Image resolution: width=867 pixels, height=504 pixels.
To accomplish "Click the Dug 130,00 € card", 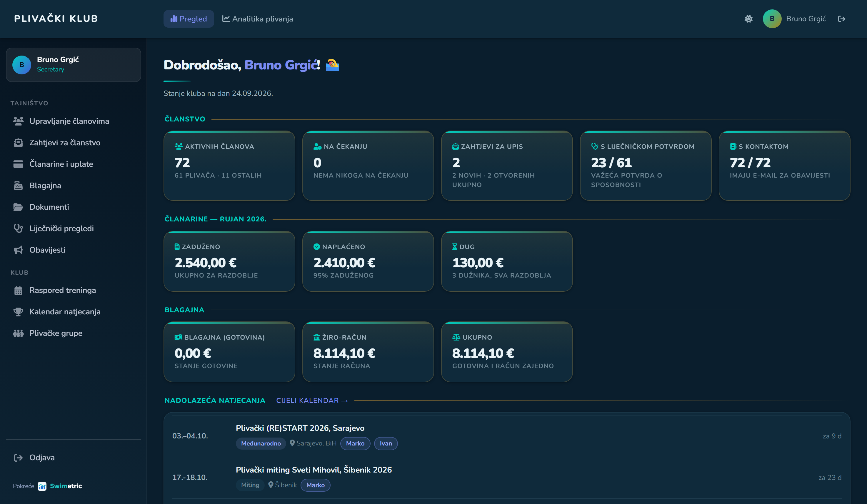I will tap(507, 261).
